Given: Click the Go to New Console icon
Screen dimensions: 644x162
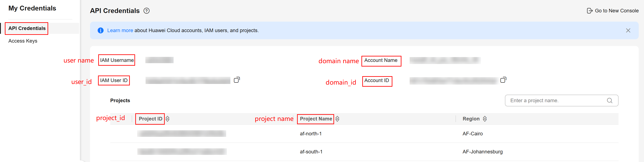Looking at the screenshot, I should 590,11.
